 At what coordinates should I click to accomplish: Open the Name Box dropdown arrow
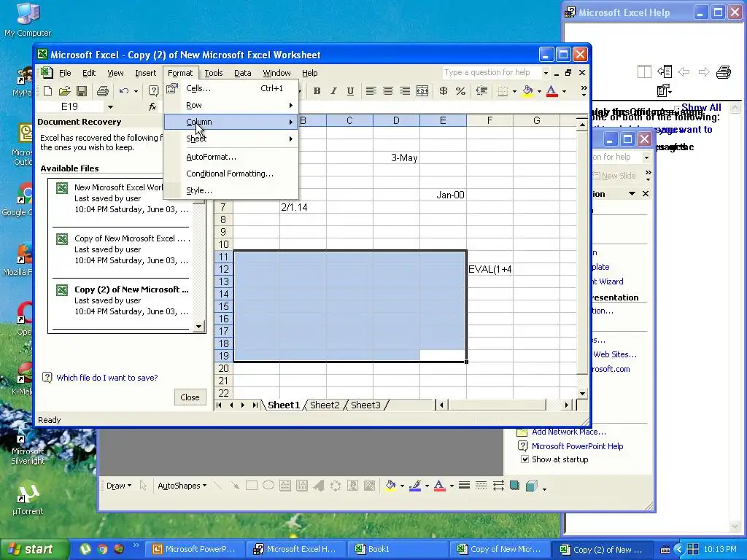pyautogui.click(x=110, y=106)
